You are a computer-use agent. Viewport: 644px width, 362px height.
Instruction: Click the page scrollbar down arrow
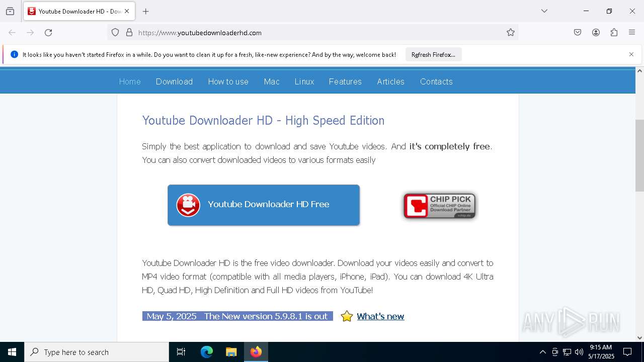point(639,338)
